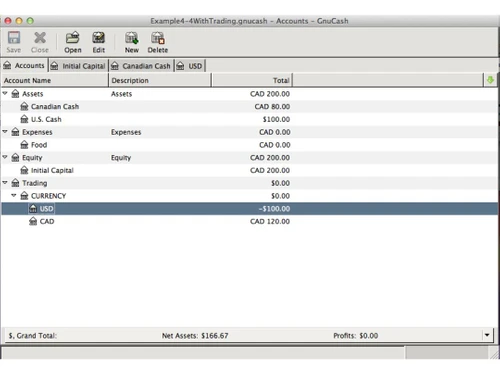Click Profits $0.00 in summary bar
The image size is (500, 375).
pyautogui.click(x=355, y=336)
